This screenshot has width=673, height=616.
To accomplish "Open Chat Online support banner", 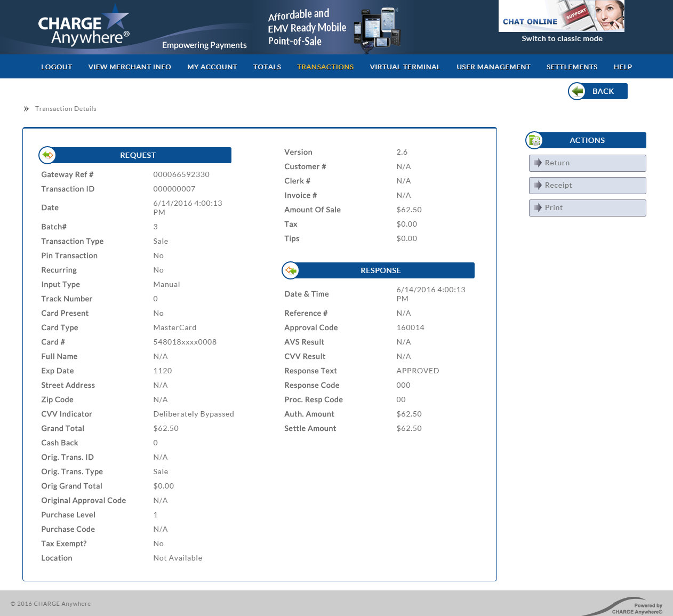I will tap(561, 16).
